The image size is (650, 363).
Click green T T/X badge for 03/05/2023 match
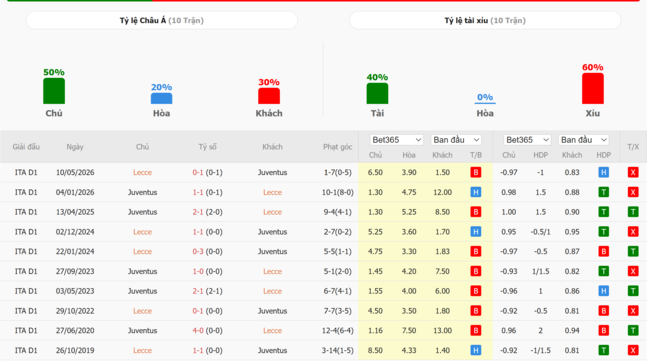click(x=633, y=291)
